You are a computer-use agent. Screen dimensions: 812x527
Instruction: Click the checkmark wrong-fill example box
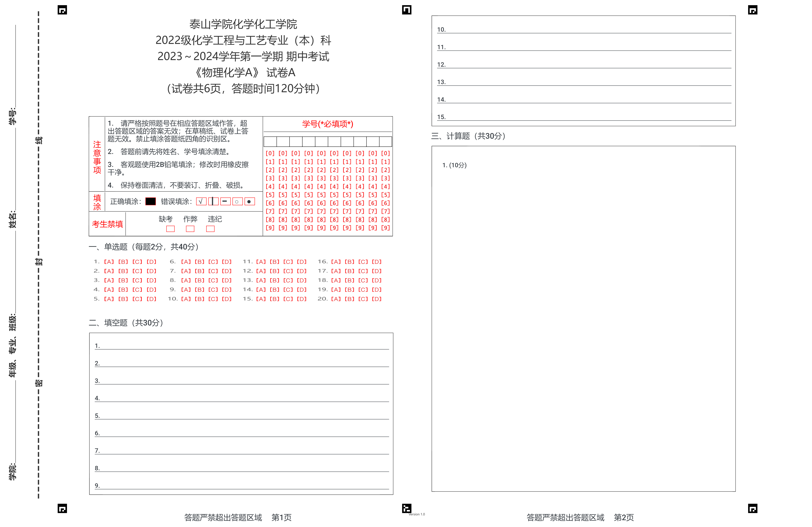[x=201, y=202]
